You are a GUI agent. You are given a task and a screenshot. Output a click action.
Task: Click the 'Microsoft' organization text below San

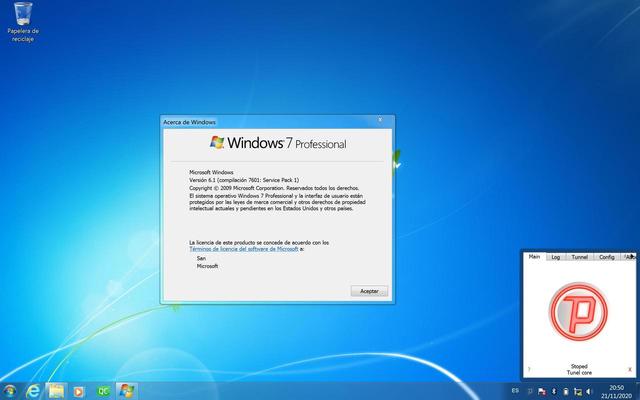(207, 266)
